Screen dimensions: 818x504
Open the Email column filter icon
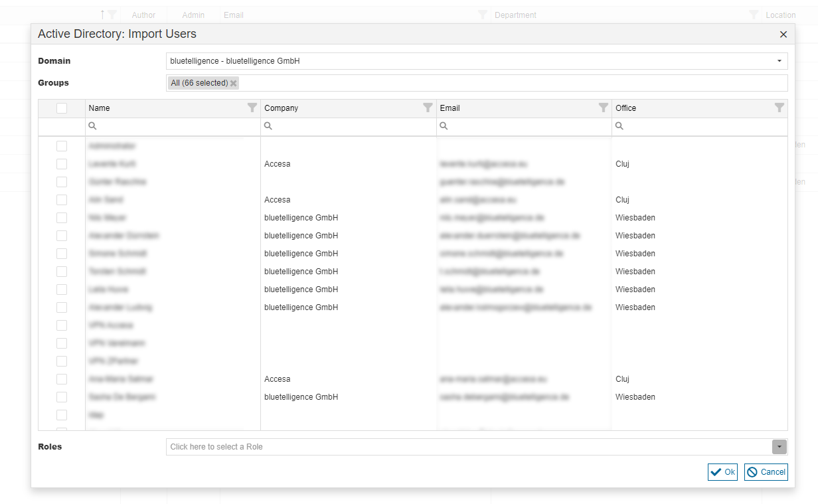[x=603, y=108]
